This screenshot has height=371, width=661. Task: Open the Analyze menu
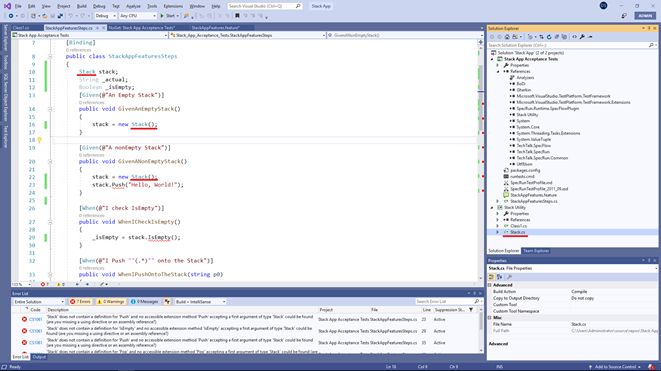point(133,6)
